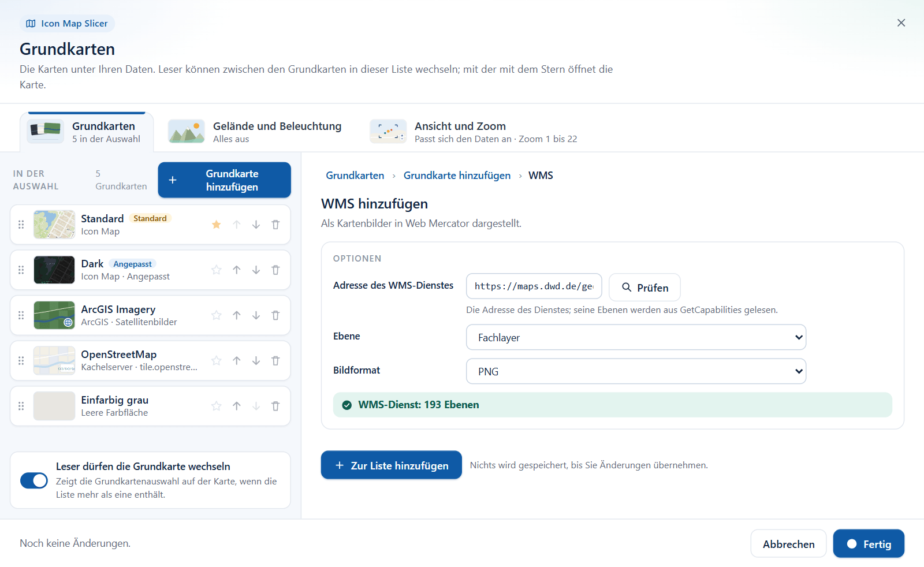Viewport: 924px width, 567px height.
Task: Delete the Dark basemap
Action: point(275,270)
